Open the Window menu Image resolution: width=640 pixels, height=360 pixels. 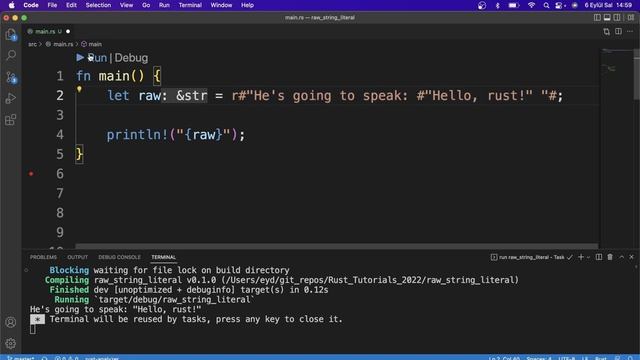click(221, 5)
